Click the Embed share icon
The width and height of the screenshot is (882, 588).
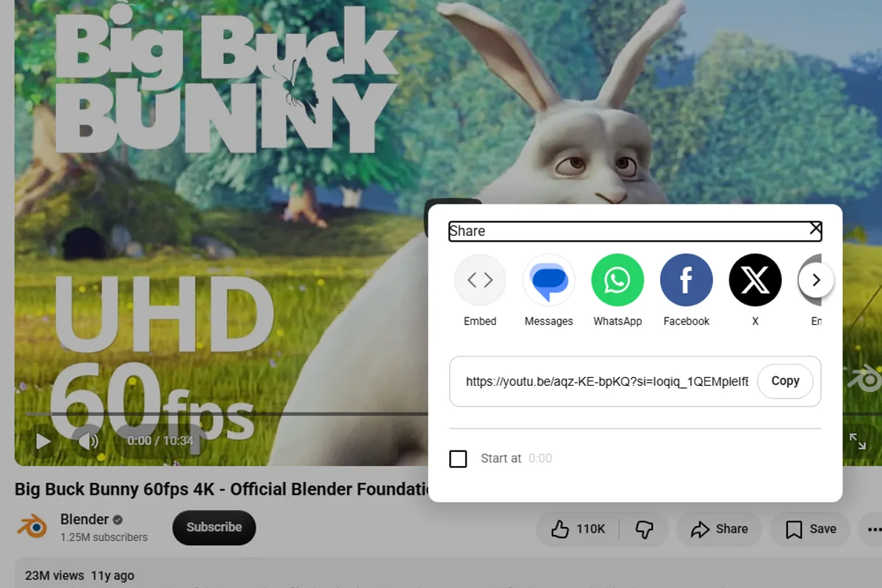tap(480, 280)
